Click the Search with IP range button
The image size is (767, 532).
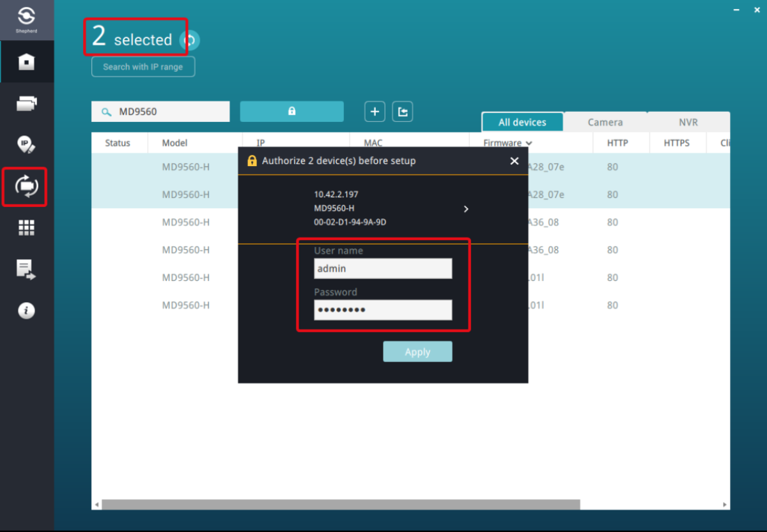(143, 66)
